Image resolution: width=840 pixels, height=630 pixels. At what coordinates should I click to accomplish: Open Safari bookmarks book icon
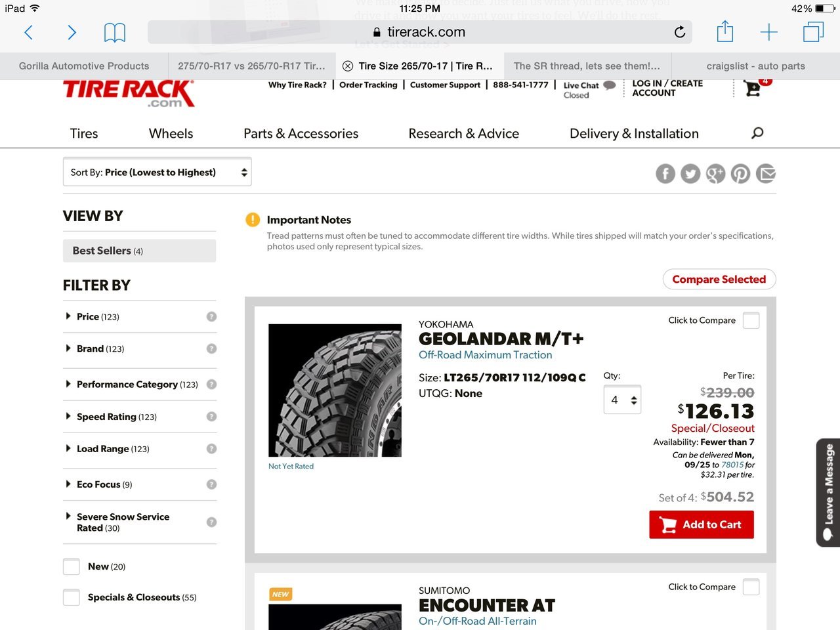coord(115,32)
